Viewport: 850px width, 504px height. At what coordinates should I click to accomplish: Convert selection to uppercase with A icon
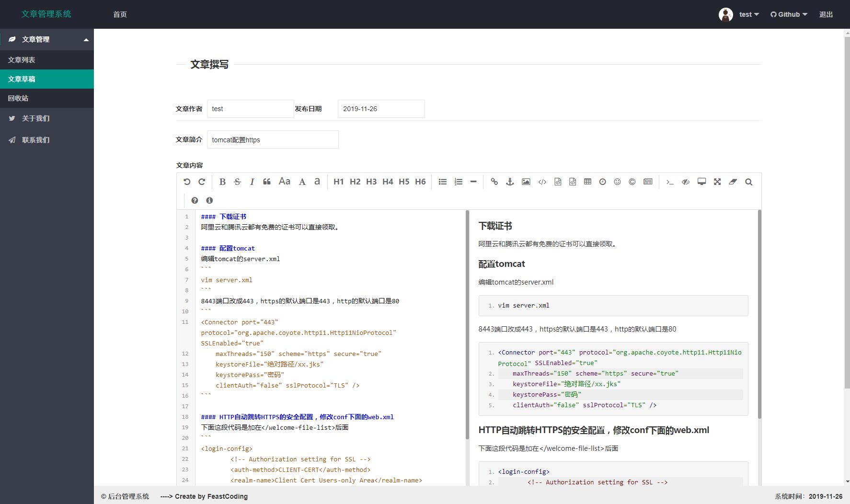coord(302,182)
